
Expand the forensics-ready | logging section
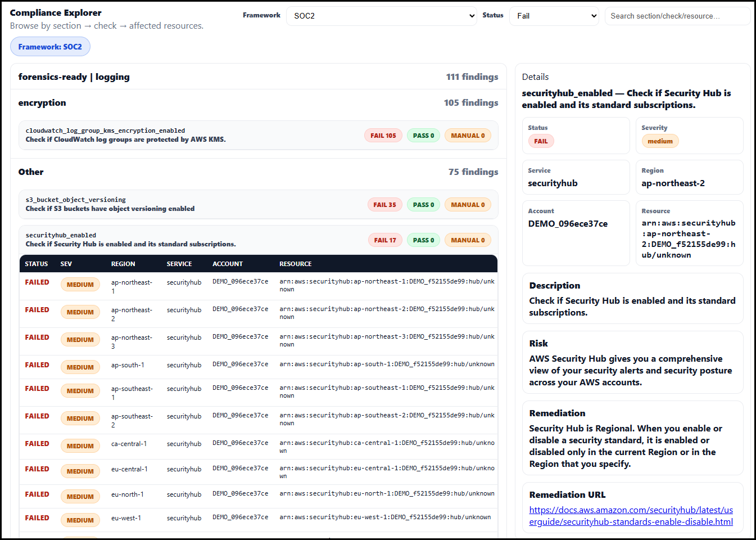tap(258, 77)
